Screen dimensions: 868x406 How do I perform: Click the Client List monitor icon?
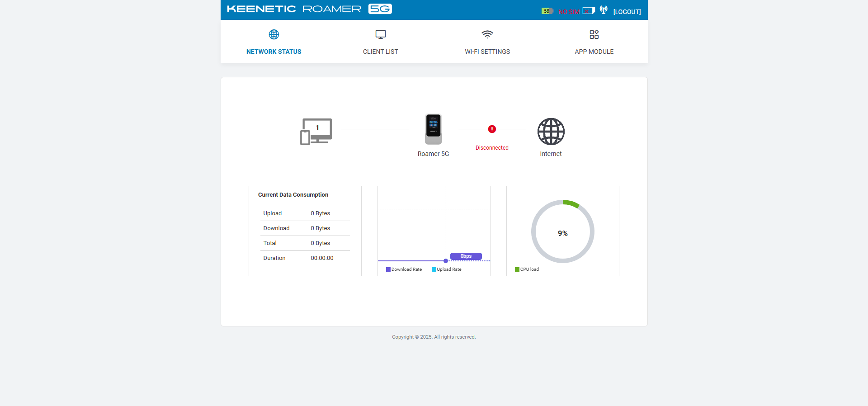pyautogui.click(x=381, y=34)
